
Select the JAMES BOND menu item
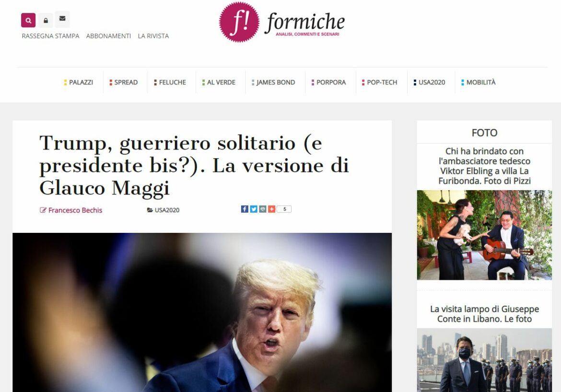[273, 82]
